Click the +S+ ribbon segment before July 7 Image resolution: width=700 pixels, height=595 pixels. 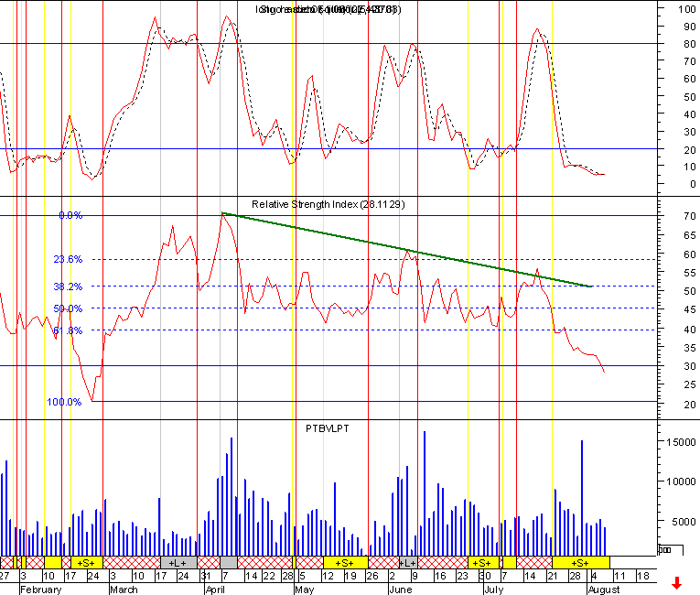click(x=483, y=562)
